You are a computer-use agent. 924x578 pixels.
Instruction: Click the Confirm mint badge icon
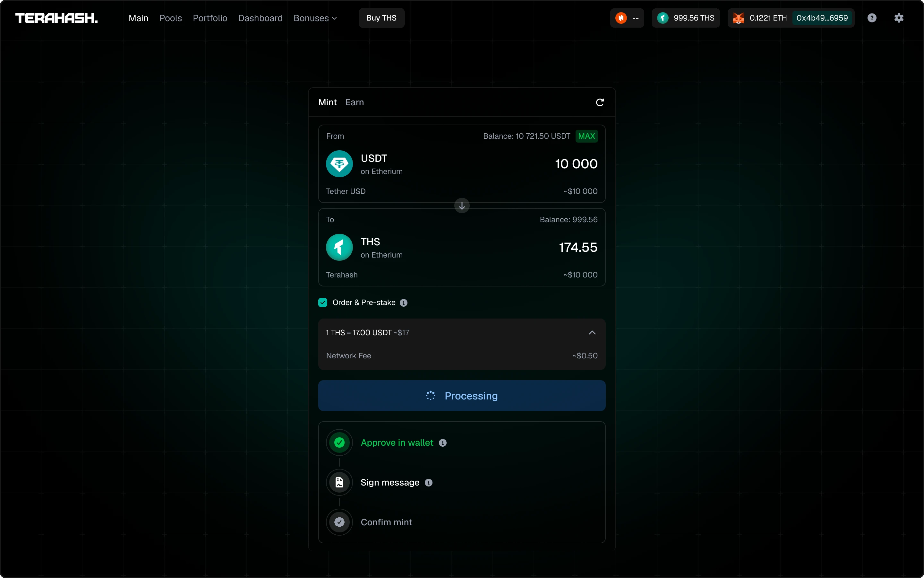339,522
